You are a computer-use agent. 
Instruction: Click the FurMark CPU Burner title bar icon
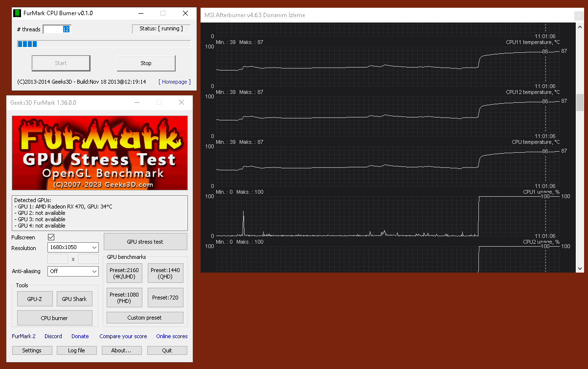17,13
